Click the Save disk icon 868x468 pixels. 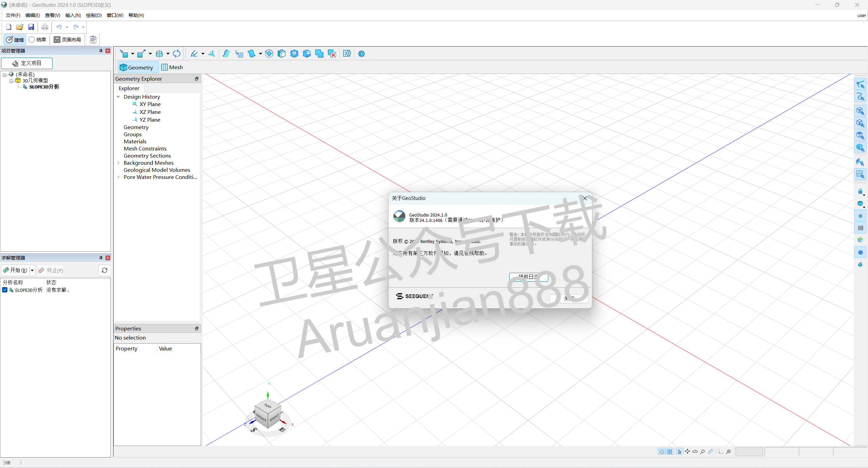tap(31, 27)
